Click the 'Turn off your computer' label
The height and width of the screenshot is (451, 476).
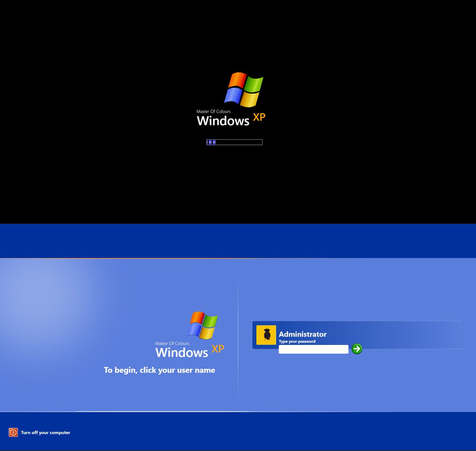click(46, 433)
